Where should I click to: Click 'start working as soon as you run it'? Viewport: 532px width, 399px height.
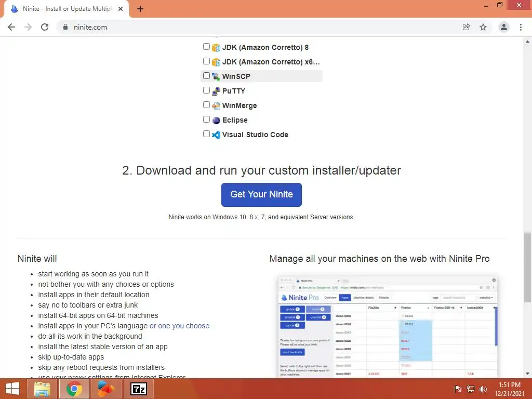(x=94, y=274)
